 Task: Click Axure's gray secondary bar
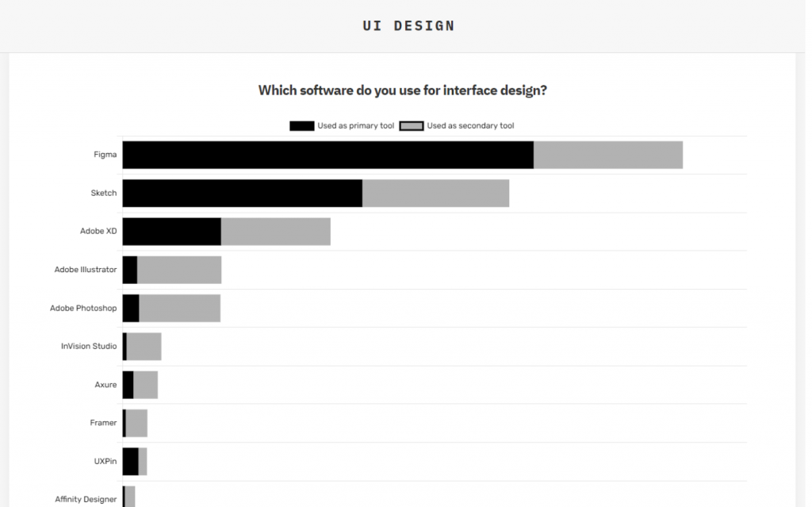[146, 385]
